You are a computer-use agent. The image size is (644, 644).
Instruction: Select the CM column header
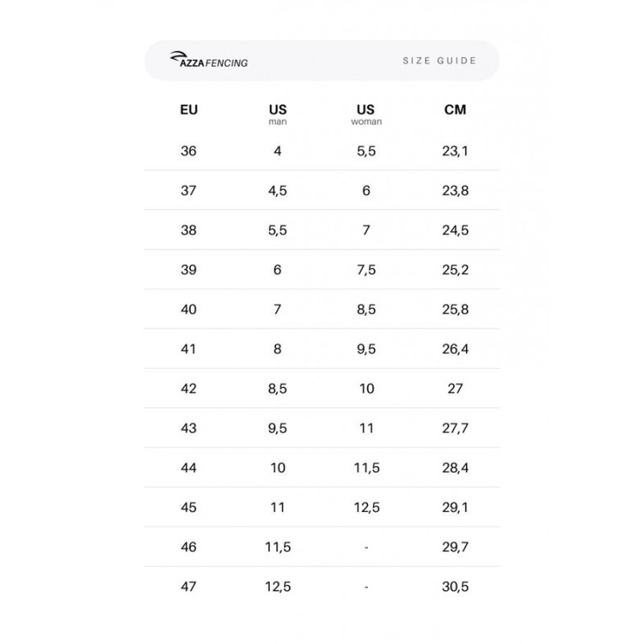click(x=455, y=109)
